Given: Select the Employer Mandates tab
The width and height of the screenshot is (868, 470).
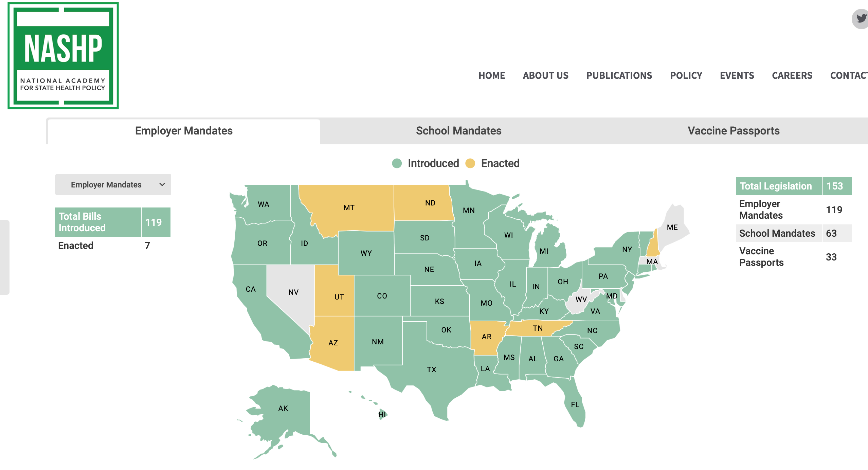Looking at the screenshot, I should tap(184, 131).
